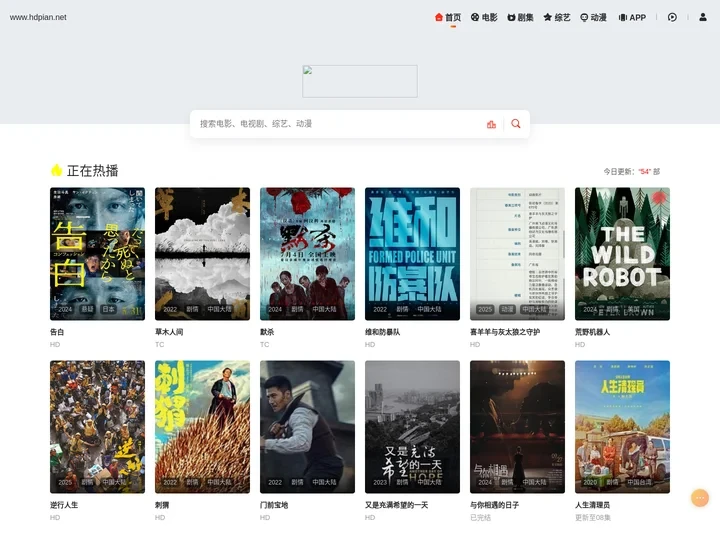Open the 人生清理员 poster
This screenshot has height=540, width=720.
coord(622,427)
